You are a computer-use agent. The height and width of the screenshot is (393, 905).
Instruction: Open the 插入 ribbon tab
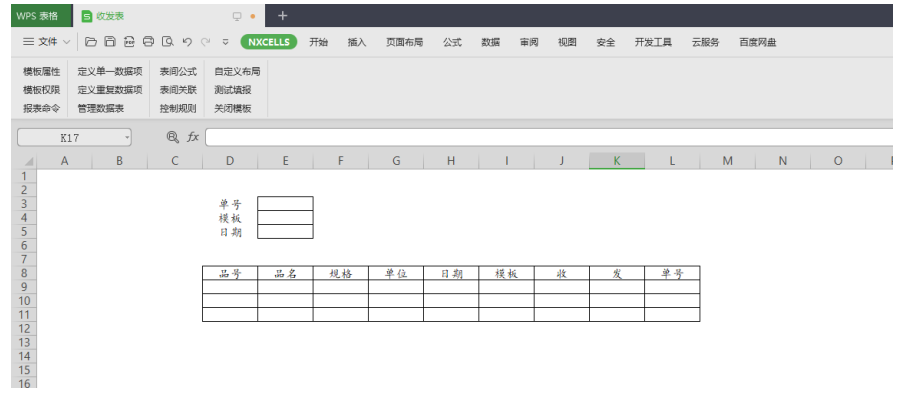pos(357,42)
